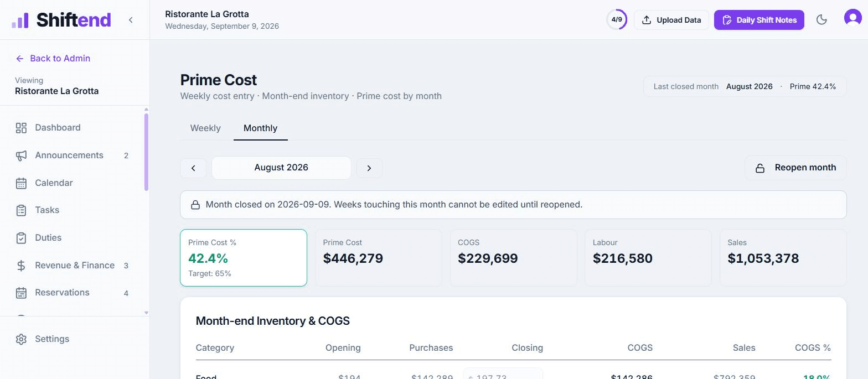The height and width of the screenshot is (379, 868).
Task: Click the Calendar sidebar icon
Action: tap(21, 183)
